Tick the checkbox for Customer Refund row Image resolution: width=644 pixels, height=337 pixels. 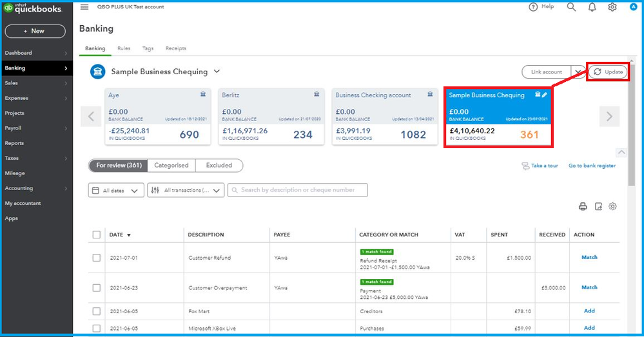(x=97, y=258)
